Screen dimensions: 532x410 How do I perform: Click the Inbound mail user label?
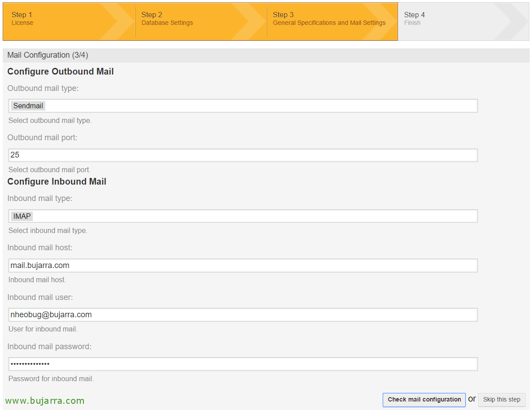pyautogui.click(x=40, y=297)
